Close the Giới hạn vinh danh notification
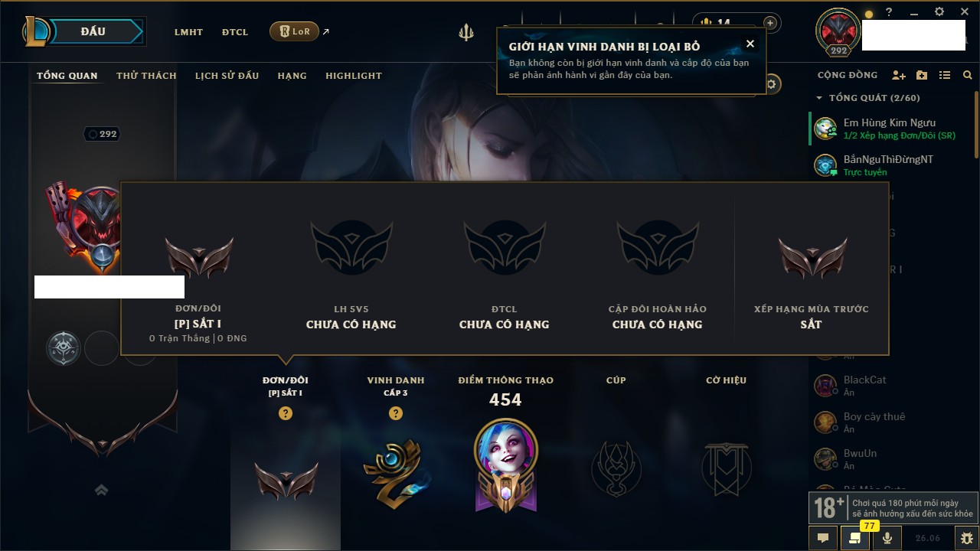Viewport: 980px width, 551px height. click(x=750, y=44)
